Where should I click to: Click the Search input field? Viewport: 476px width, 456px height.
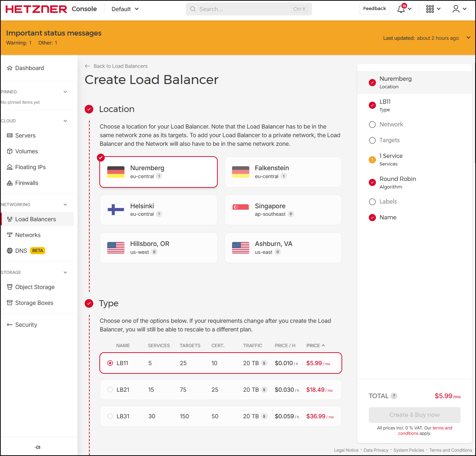244,9
